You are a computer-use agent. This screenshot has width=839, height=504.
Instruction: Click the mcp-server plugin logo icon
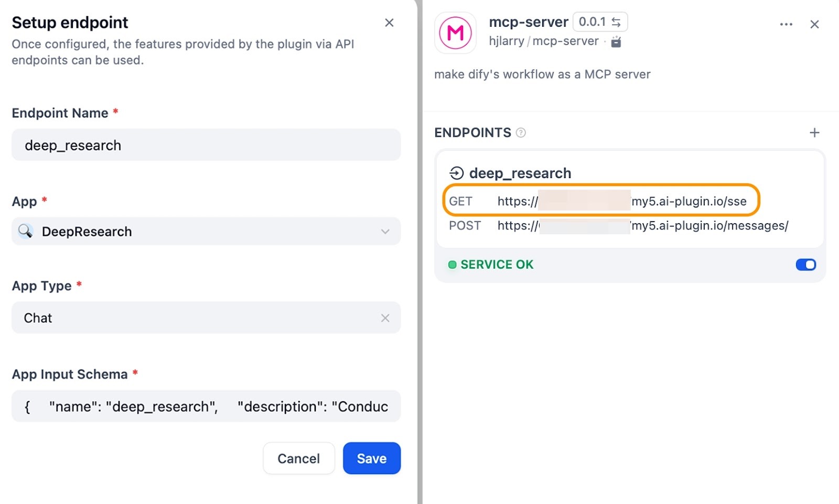455,33
